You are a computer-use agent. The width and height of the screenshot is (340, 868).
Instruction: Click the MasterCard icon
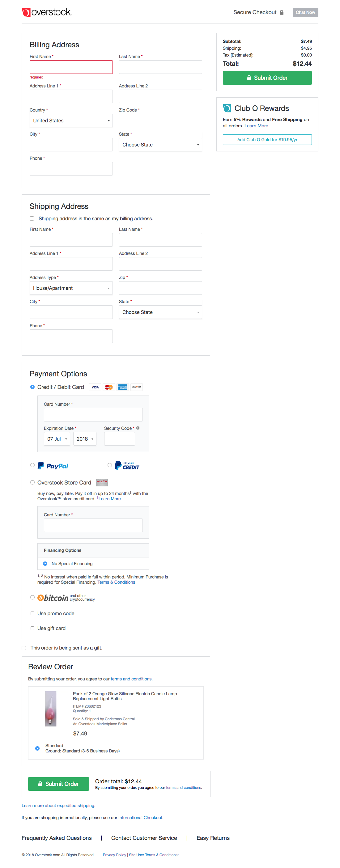coord(108,387)
